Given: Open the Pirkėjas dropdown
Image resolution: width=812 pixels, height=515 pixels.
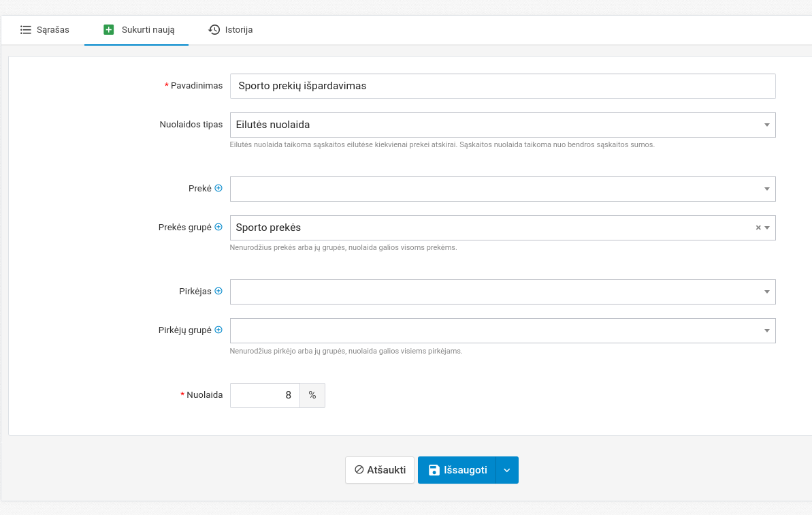Looking at the screenshot, I should coord(767,292).
